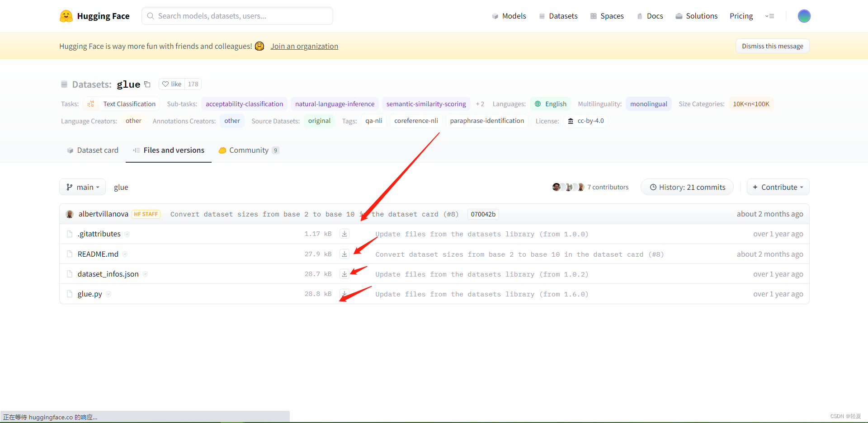Select the qa-nli tag

click(374, 121)
